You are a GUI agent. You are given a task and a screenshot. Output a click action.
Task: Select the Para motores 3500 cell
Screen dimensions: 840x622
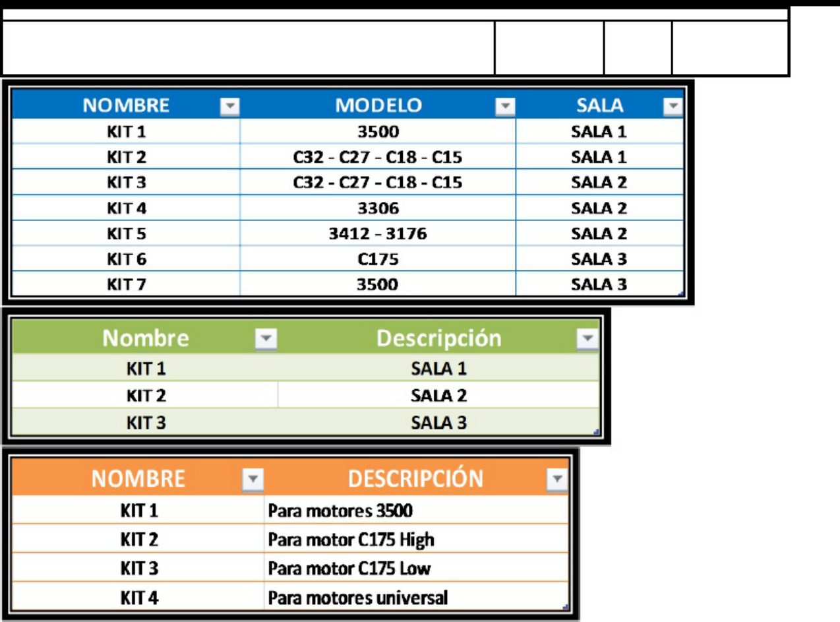[x=416, y=511]
